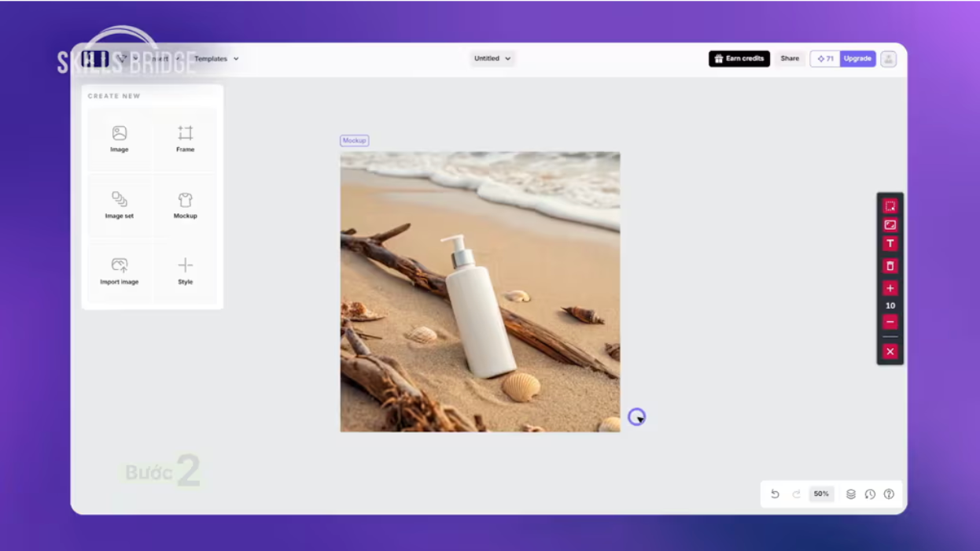The height and width of the screenshot is (551, 980).
Task: Undo the last action with the undo arrow
Action: [x=775, y=494]
